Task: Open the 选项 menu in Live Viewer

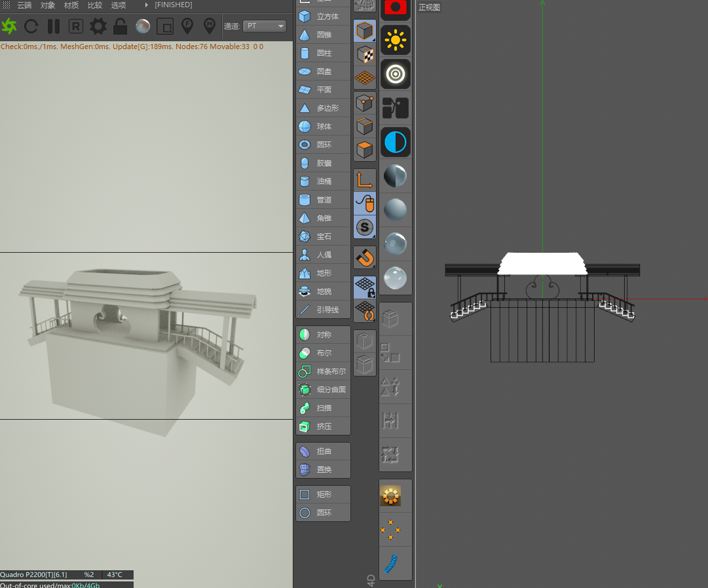Action: pos(119,5)
